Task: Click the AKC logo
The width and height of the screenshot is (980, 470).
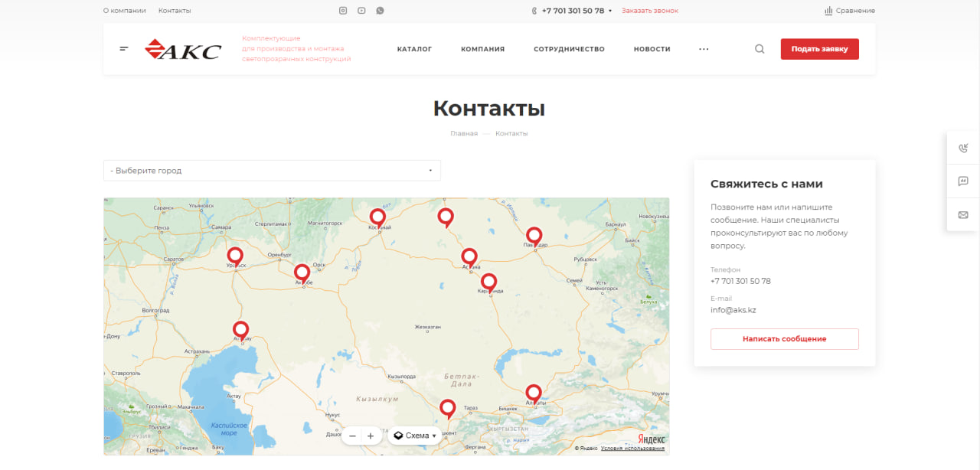Action: coord(183,50)
